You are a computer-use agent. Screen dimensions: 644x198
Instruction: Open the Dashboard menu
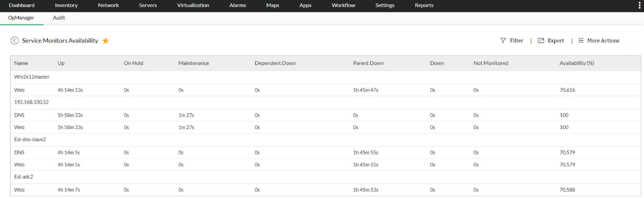click(x=22, y=5)
